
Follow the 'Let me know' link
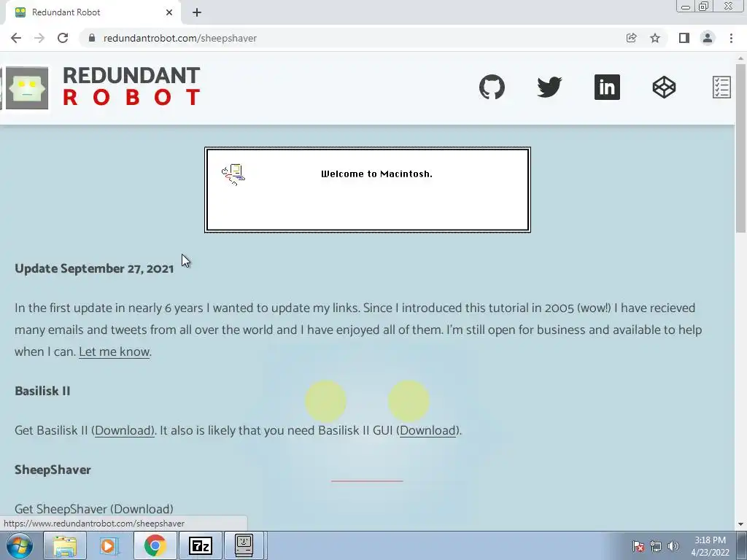[115, 352]
